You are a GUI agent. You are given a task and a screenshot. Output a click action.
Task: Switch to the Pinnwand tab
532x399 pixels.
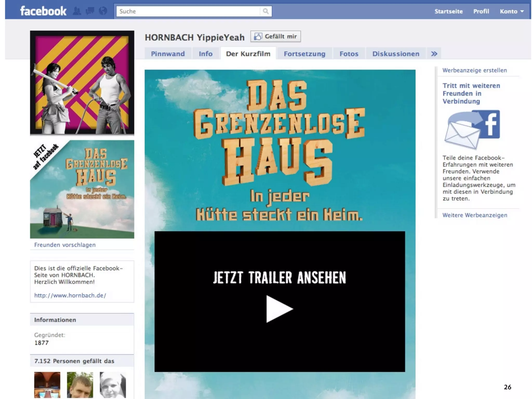pos(168,54)
